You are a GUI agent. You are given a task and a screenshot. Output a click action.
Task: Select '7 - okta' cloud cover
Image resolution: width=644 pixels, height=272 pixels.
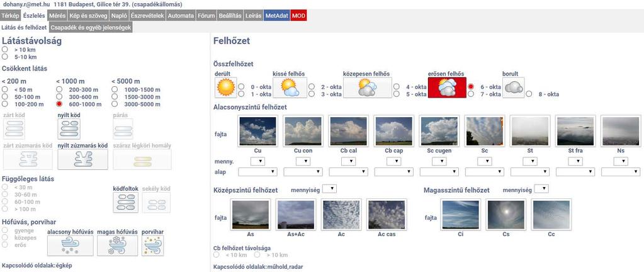(471, 94)
